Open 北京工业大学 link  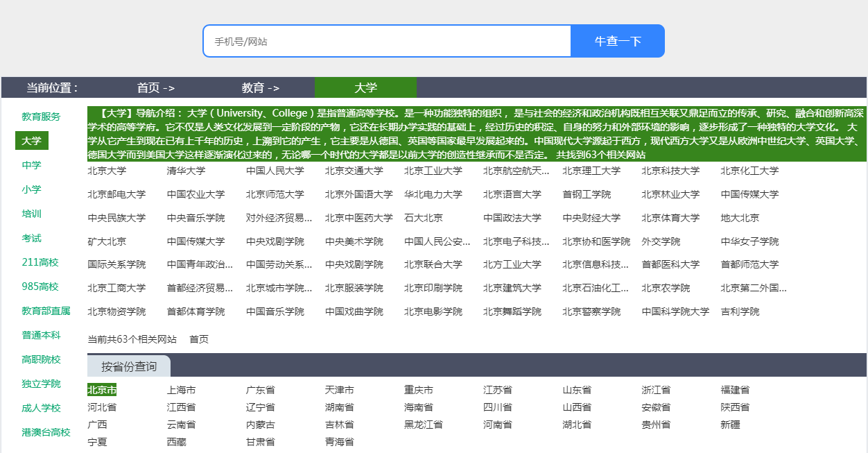coord(433,171)
